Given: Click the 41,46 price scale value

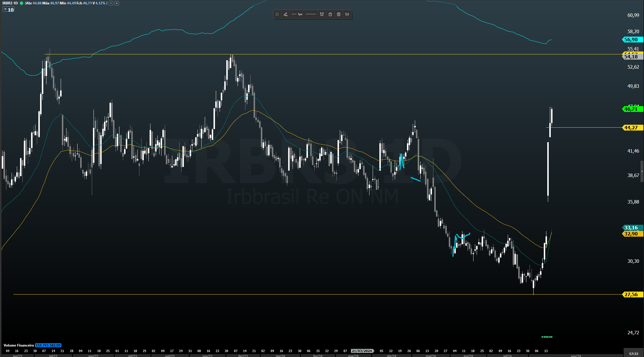Looking at the screenshot, I should pyautogui.click(x=633, y=151).
